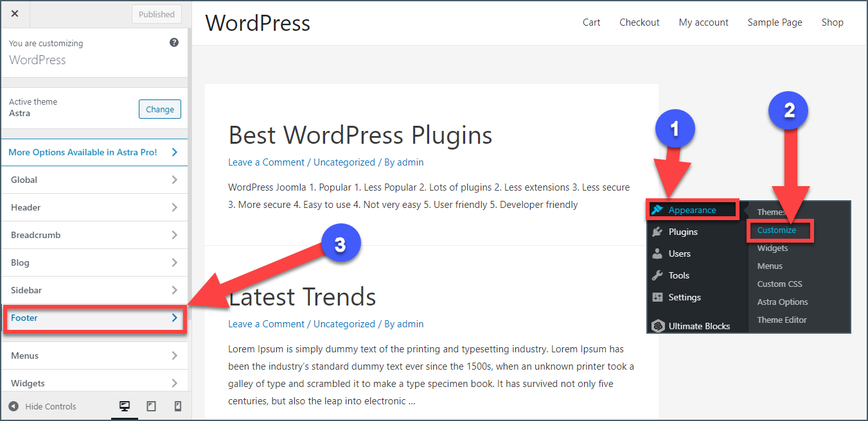
Task: Click Uncategorized under Best WordPress Plugins
Action: point(344,162)
